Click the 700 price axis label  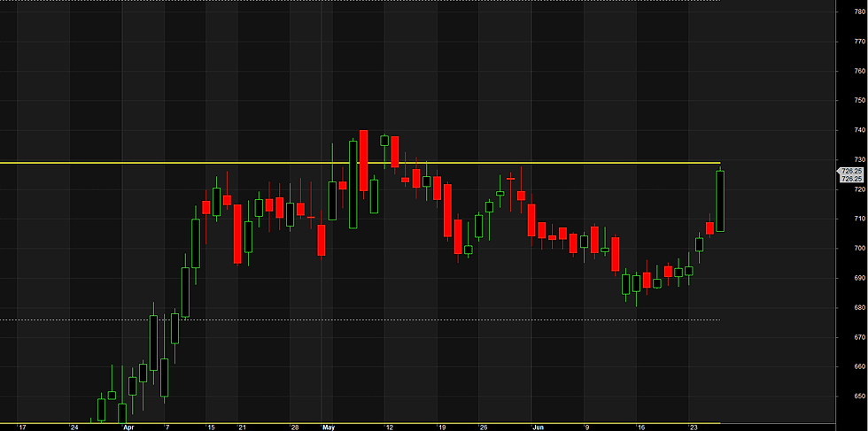tap(860, 249)
